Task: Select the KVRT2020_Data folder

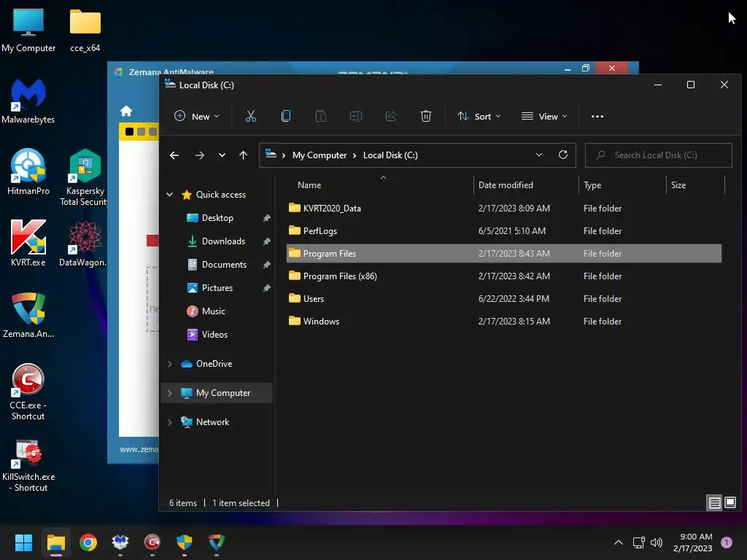Action: click(x=503, y=208)
